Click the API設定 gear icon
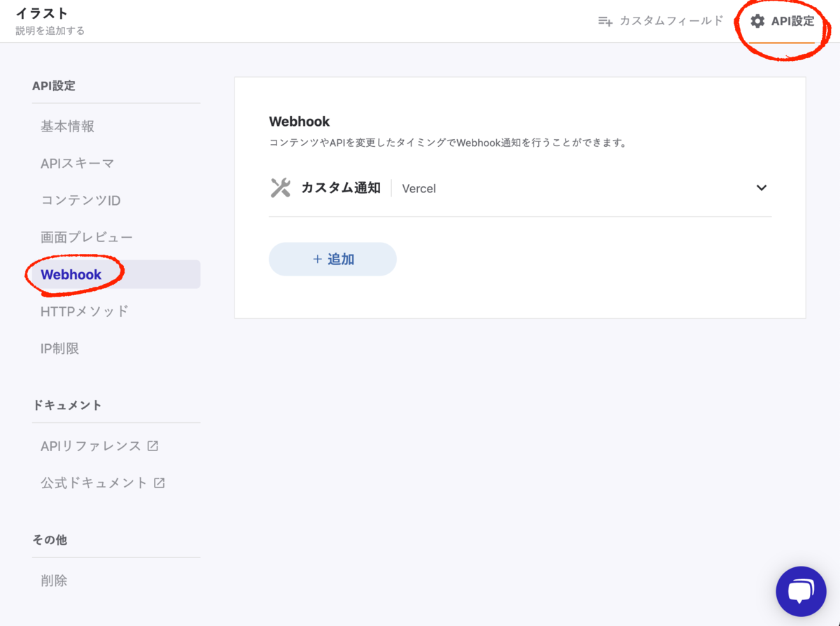Image resolution: width=840 pixels, height=626 pixels. 757,21
